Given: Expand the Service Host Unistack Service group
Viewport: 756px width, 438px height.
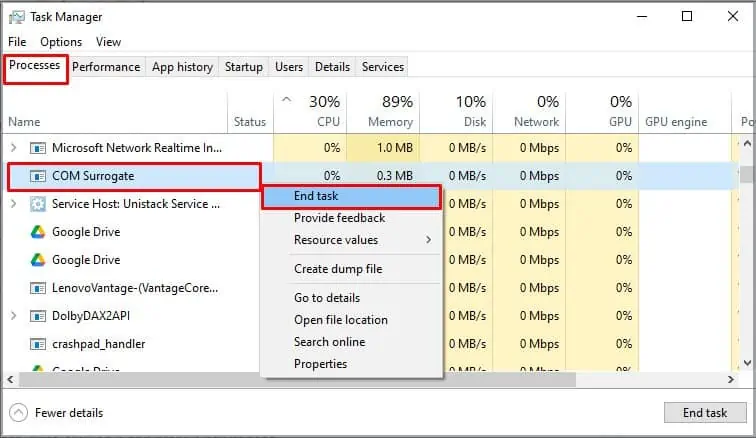Looking at the screenshot, I should 14,204.
